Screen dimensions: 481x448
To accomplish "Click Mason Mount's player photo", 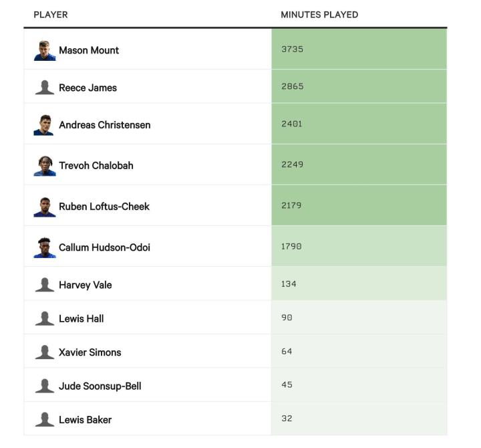I will point(45,50).
